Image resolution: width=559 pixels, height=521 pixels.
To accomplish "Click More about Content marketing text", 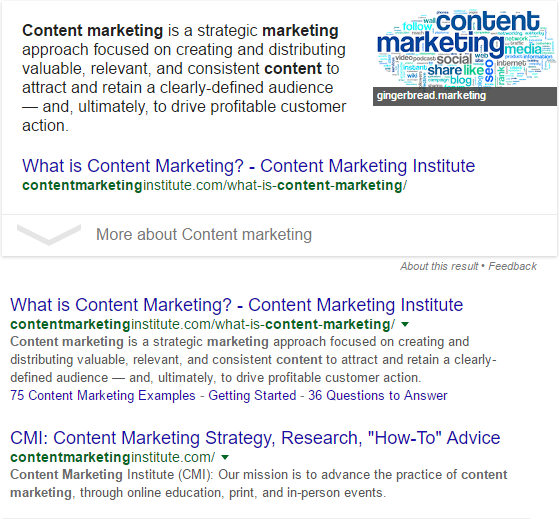I will [204, 234].
